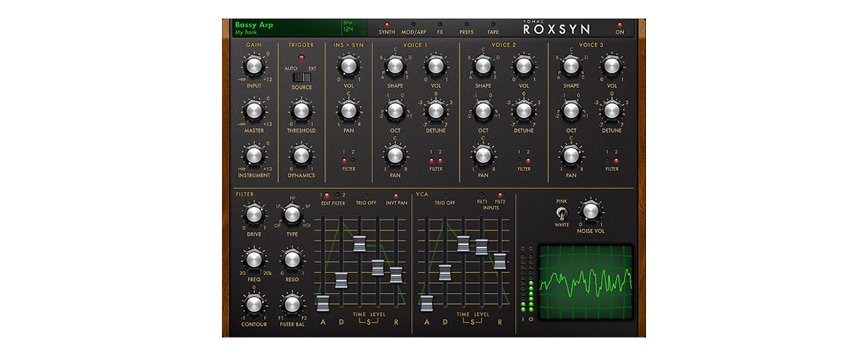Click the Voice 3 SHAPE knob
The image size is (868, 356).
(x=571, y=67)
